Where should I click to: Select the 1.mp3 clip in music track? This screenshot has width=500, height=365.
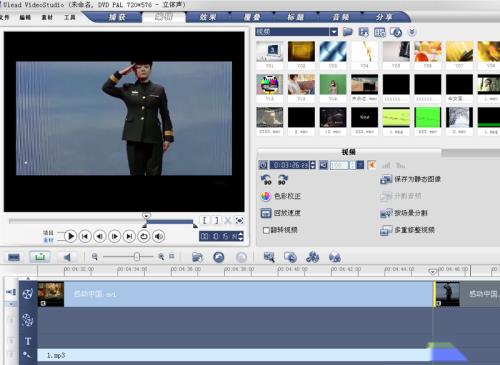coord(235,355)
